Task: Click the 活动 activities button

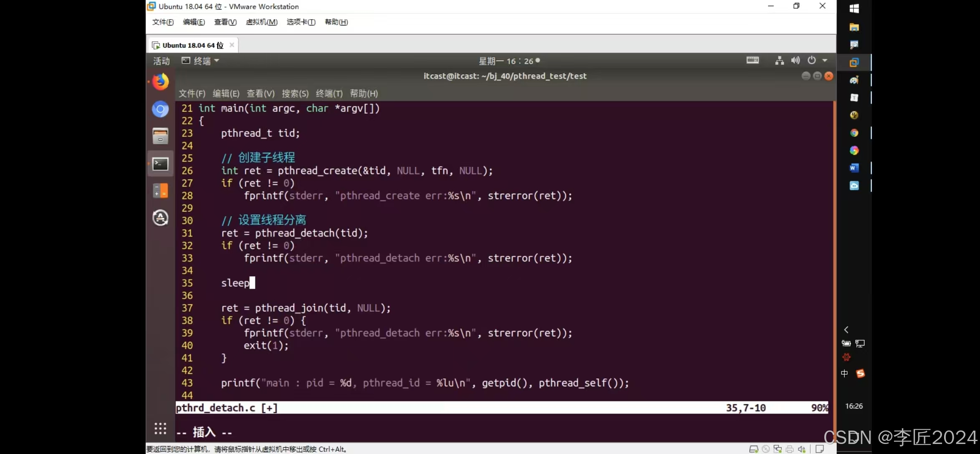Action: pos(161,61)
